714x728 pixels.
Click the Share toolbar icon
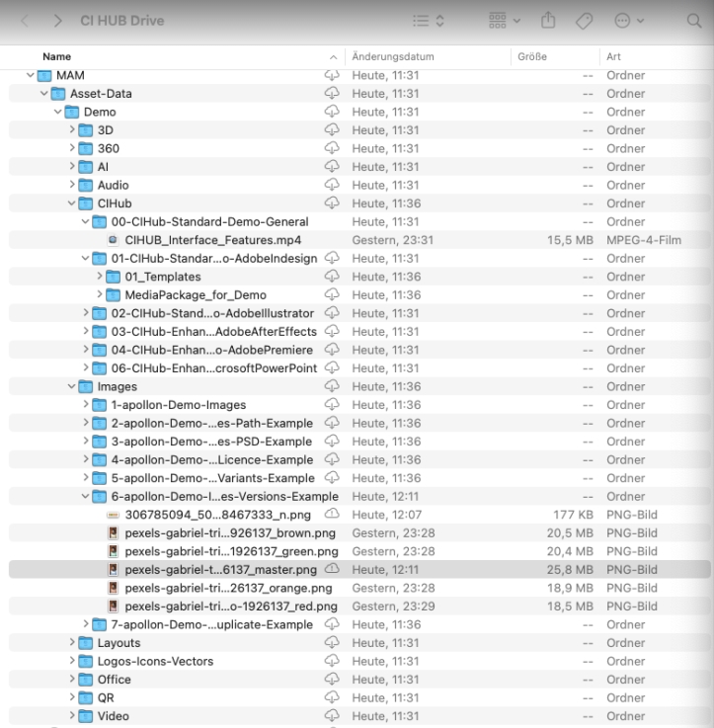pyautogui.click(x=548, y=21)
